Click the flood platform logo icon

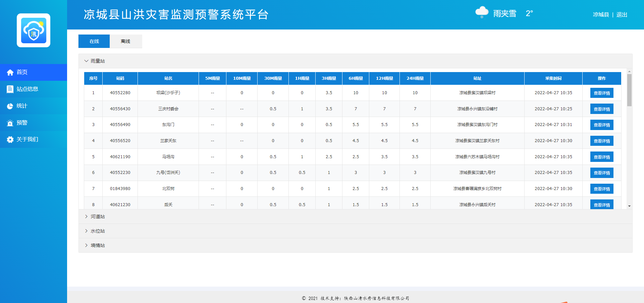(x=34, y=31)
